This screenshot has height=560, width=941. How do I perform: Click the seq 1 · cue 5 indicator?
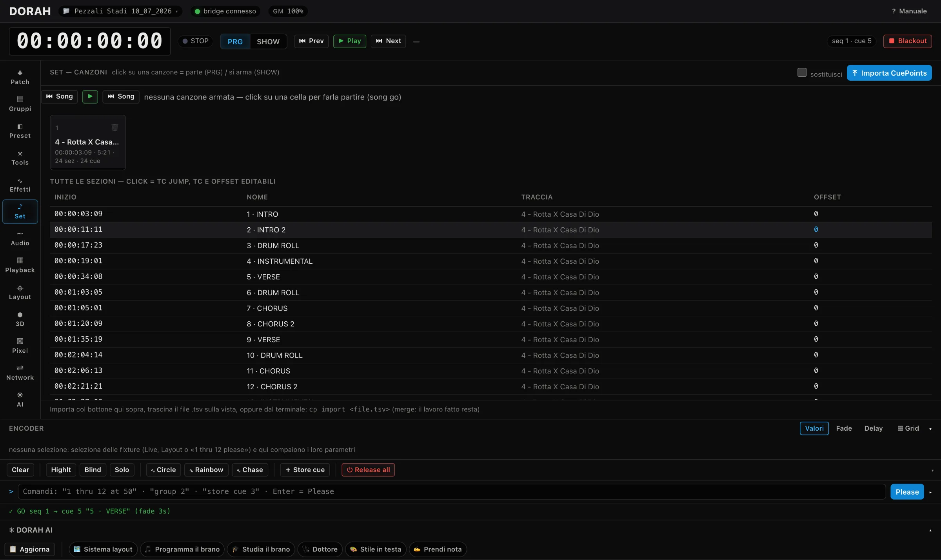tap(852, 41)
